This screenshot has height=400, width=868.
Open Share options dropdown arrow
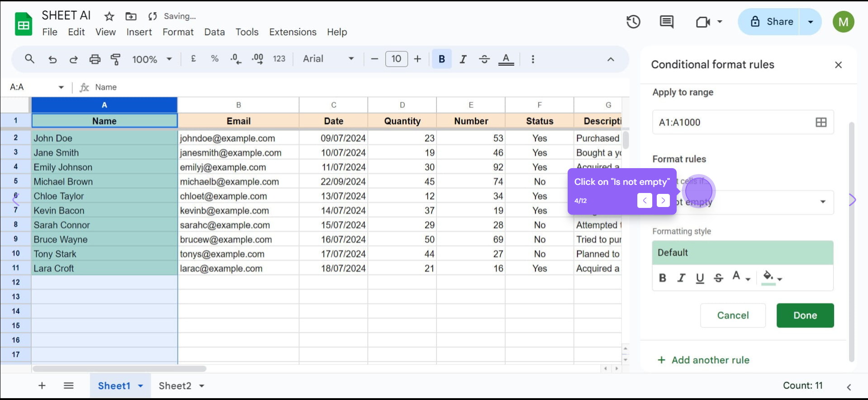point(811,22)
